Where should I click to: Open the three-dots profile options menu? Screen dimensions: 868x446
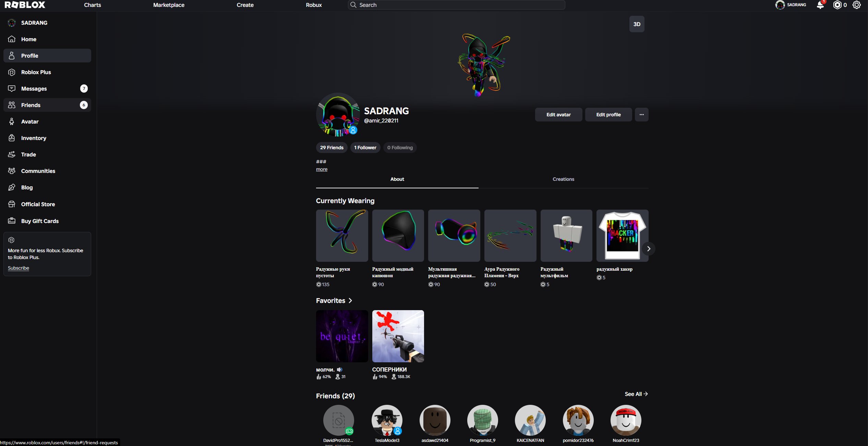(x=642, y=115)
